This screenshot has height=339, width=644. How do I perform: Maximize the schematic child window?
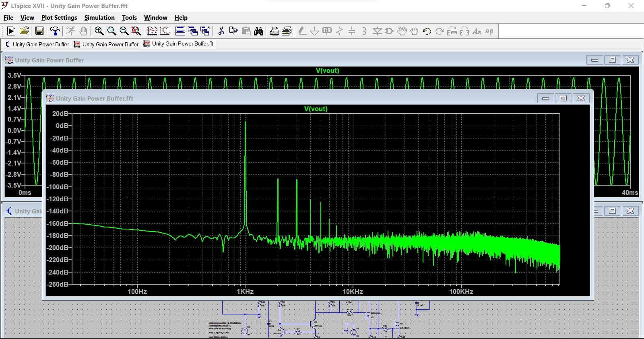click(x=613, y=211)
